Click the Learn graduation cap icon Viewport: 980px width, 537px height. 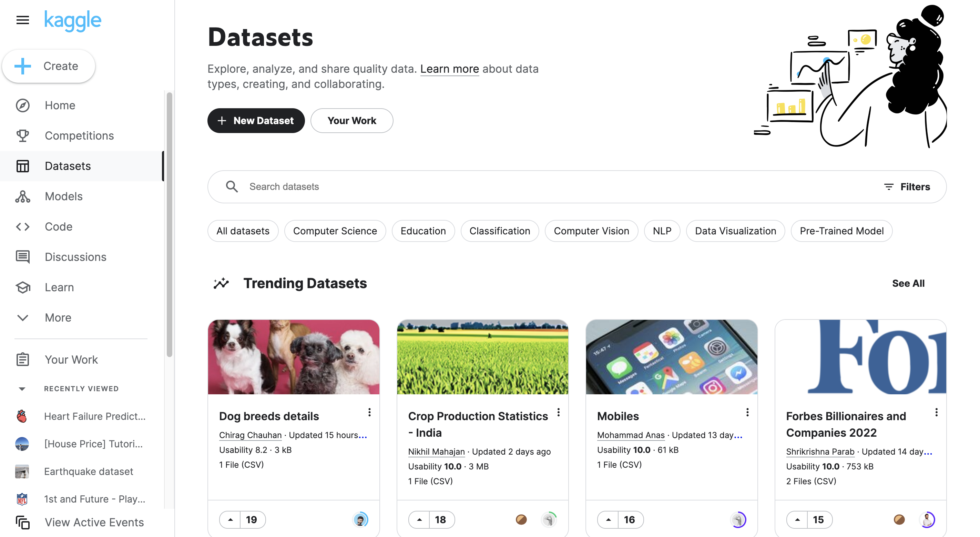click(x=23, y=287)
